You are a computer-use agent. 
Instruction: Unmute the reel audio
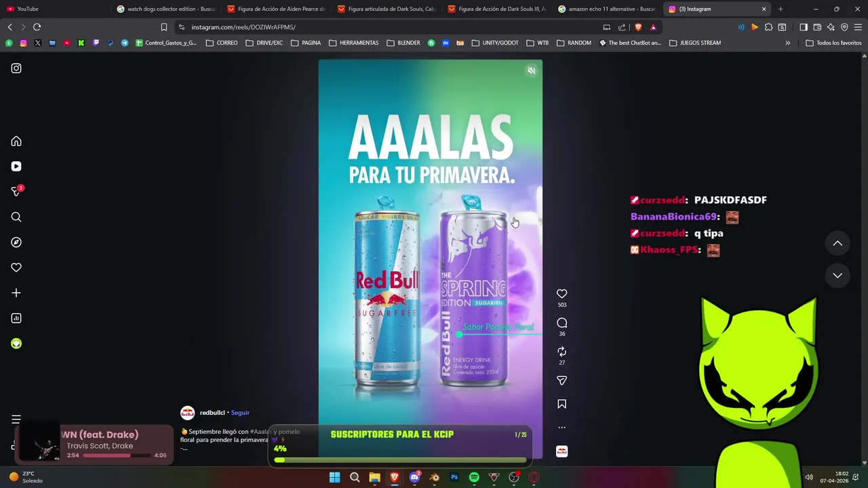pos(532,70)
